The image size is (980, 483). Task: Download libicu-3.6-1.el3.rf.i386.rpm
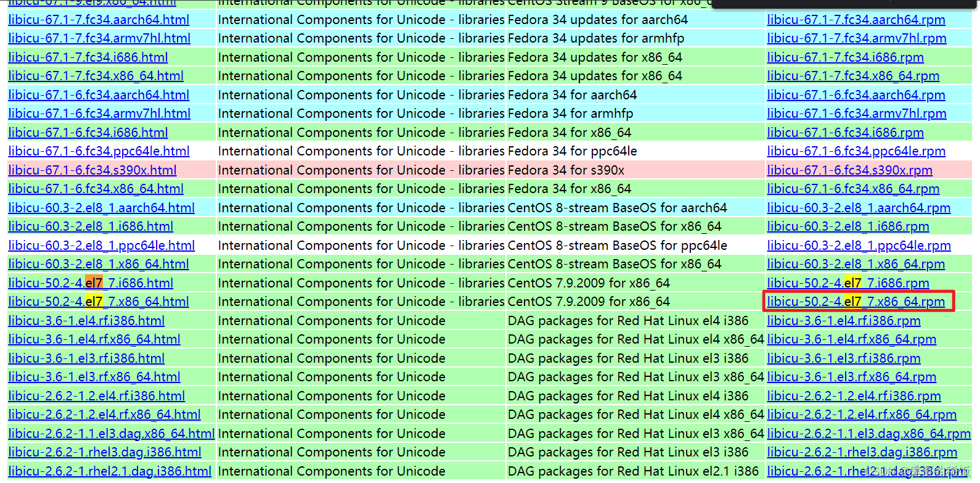[x=844, y=358]
